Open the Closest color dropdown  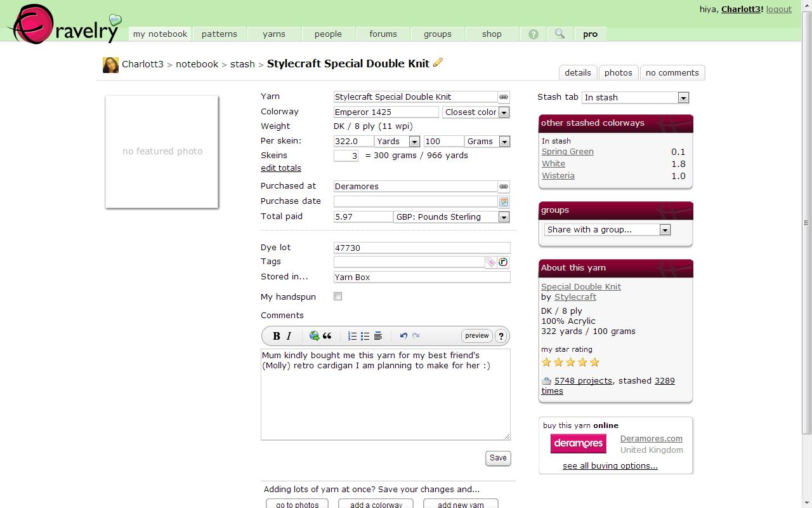[476, 112]
